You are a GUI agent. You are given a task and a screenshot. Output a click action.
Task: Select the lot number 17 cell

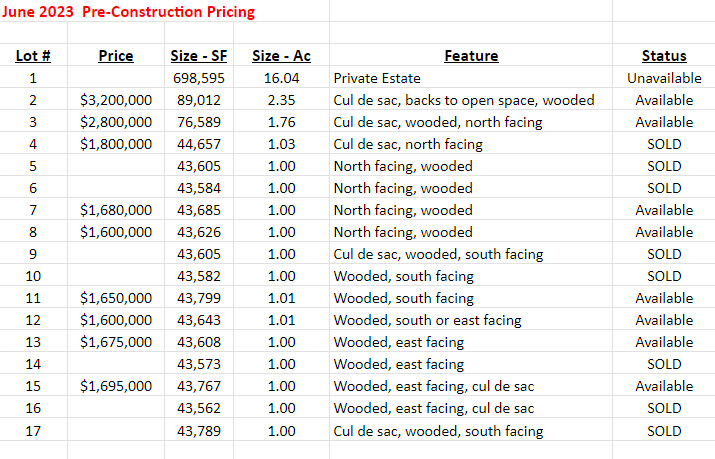coord(33,430)
